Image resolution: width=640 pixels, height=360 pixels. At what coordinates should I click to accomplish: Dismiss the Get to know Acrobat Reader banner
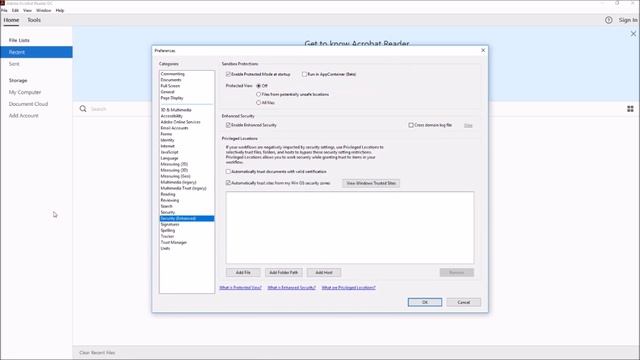(633, 33)
